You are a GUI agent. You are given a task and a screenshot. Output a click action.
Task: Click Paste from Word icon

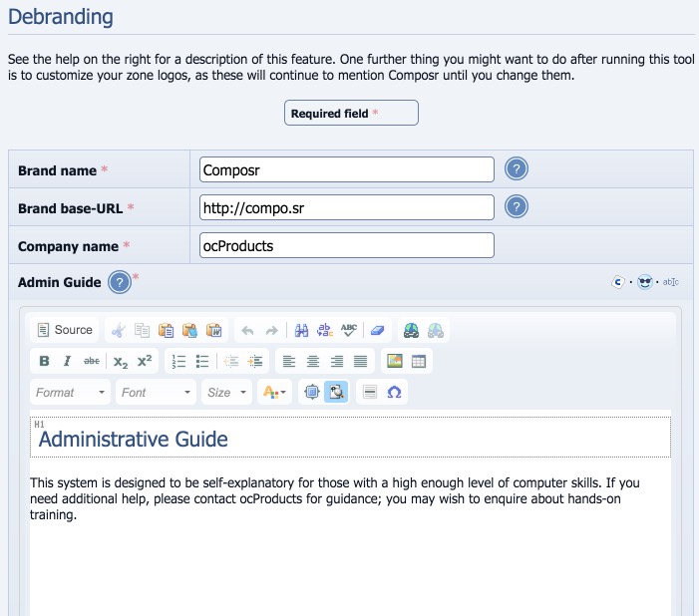tap(214, 330)
